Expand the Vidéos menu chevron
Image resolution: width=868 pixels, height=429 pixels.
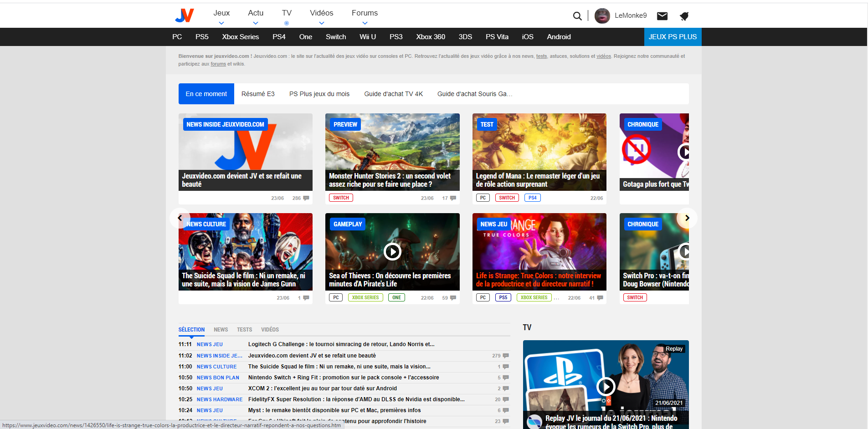[322, 23]
